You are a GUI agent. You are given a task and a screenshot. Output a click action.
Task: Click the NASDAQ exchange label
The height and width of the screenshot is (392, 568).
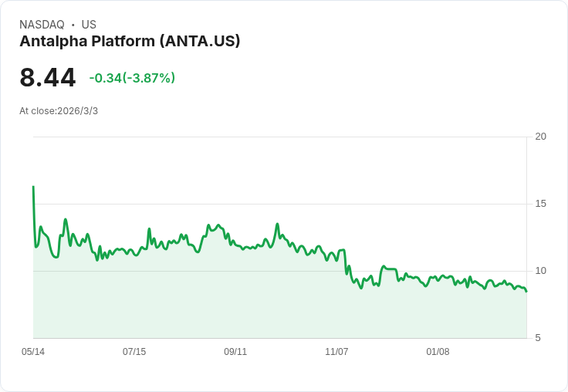(x=42, y=25)
